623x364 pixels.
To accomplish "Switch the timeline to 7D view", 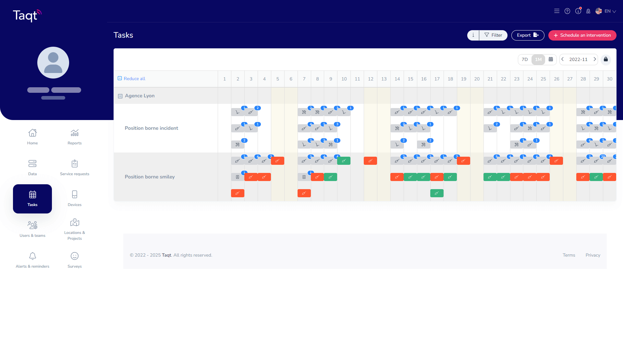I will 525,59.
